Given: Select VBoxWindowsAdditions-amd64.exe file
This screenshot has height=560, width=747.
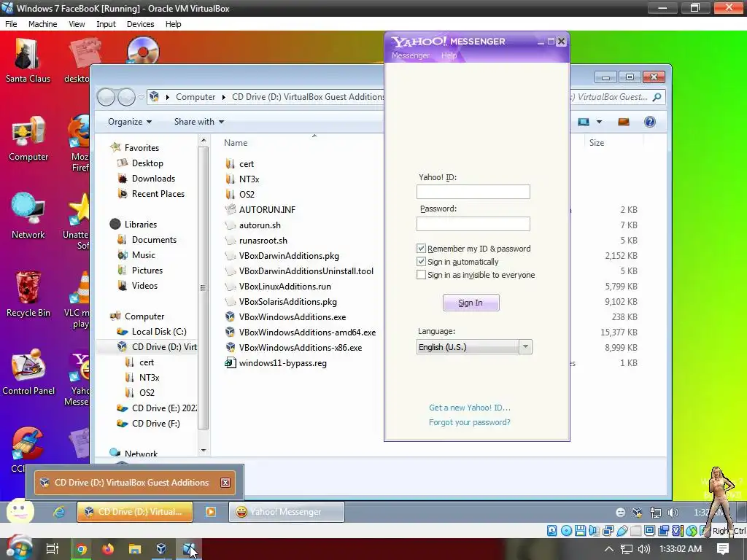Looking at the screenshot, I should pos(307,332).
